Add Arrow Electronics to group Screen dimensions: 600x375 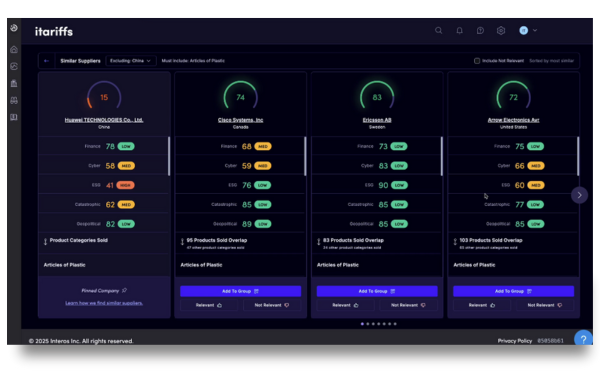click(513, 291)
